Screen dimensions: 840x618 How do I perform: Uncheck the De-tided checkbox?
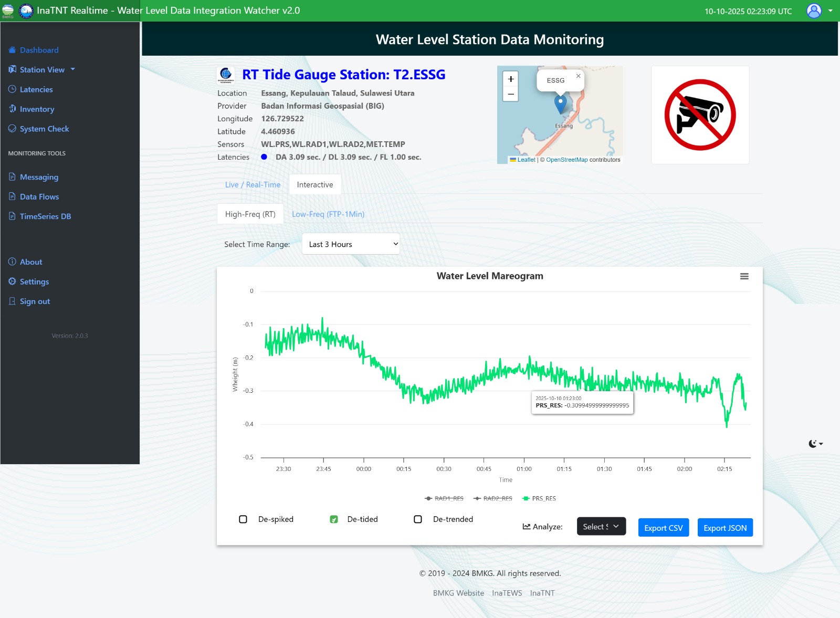[x=334, y=519]
